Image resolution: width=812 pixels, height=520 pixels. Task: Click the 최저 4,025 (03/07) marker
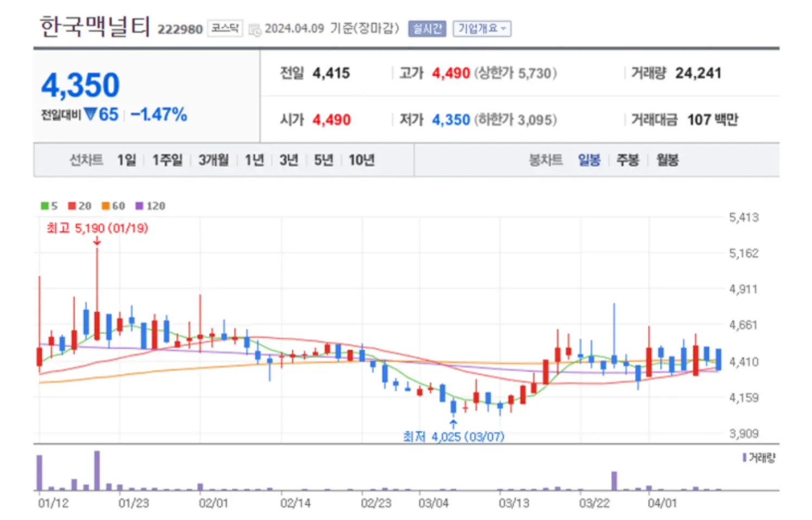[x=454, y=436]
